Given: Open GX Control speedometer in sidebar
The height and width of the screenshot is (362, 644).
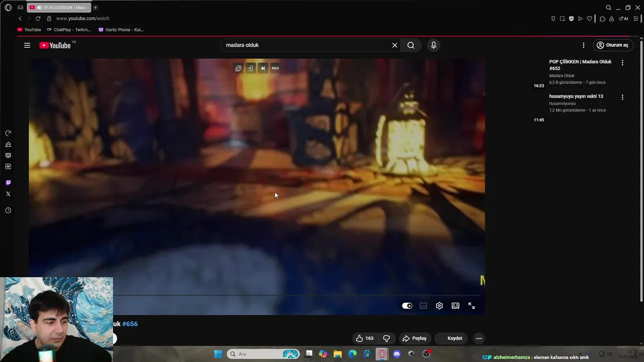Looking at the screenshot, I should click(8, 133).
